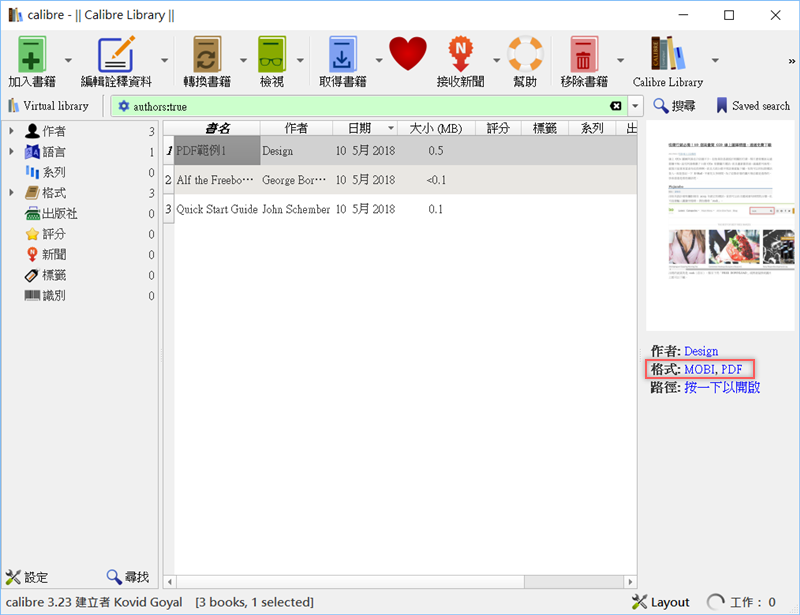Expand the 語言 languages tree node

[11, 152]
